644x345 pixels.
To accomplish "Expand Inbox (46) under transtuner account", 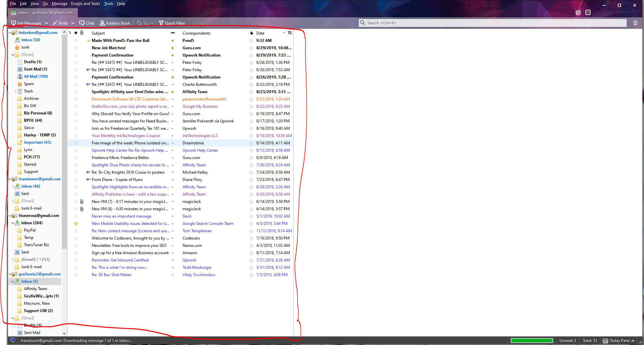I will click(13, 186).
